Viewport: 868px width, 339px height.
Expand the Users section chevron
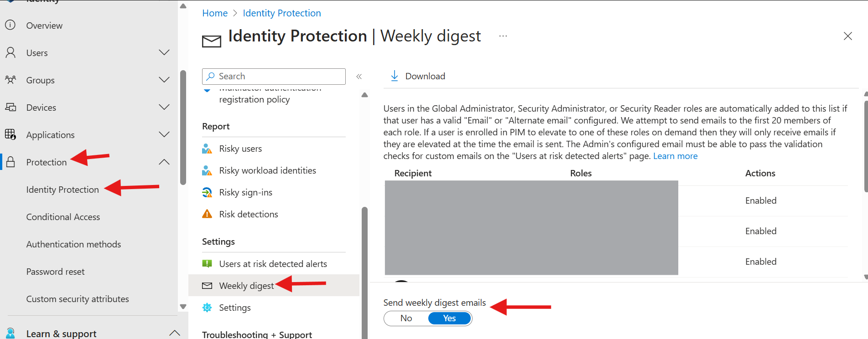pos(164,53)
